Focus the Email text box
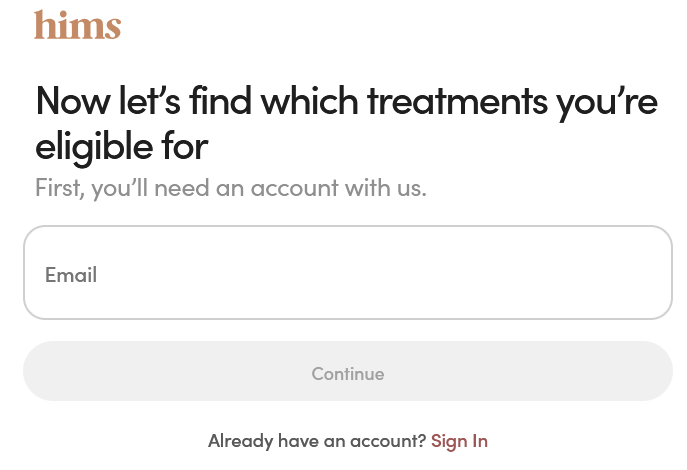 click(347, 273)
